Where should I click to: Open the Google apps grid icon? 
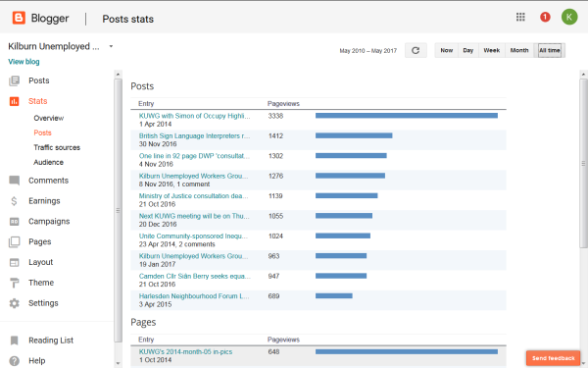[x=520, y=17]
